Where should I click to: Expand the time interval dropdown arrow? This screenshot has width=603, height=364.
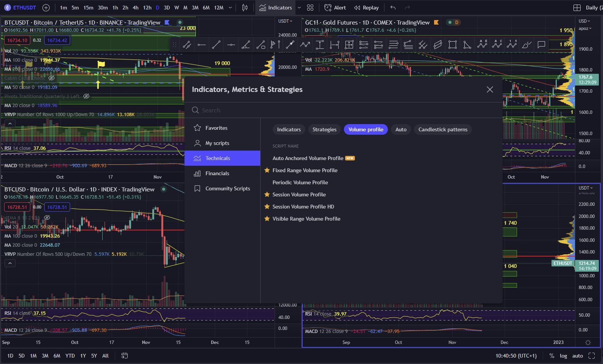pyautogui.click(x=230, y=8)
